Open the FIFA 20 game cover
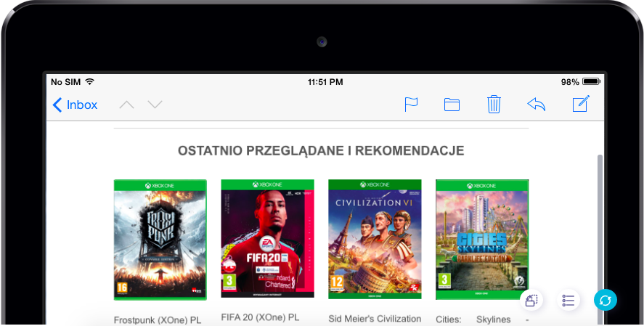Image resolution: width=644 pixels, height=326 pixels. (x=267, y=238)
